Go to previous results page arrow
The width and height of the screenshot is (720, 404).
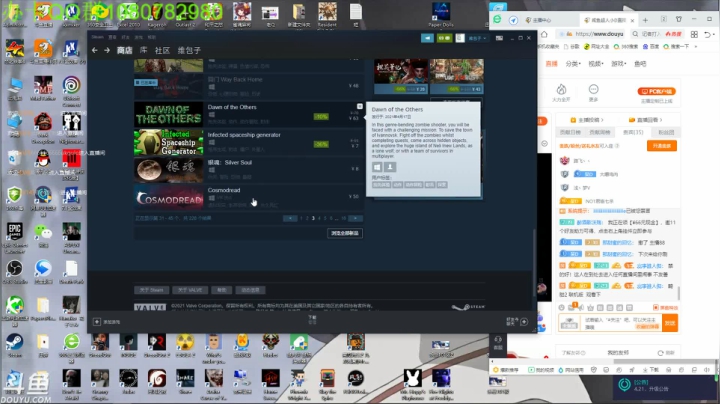click(x=290, y=218)
